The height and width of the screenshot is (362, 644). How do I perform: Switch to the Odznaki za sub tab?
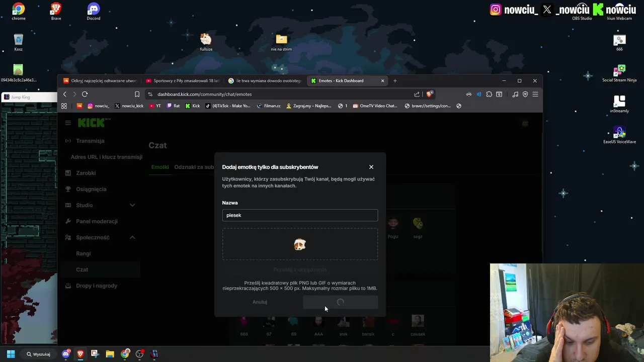tap(194, 167)
